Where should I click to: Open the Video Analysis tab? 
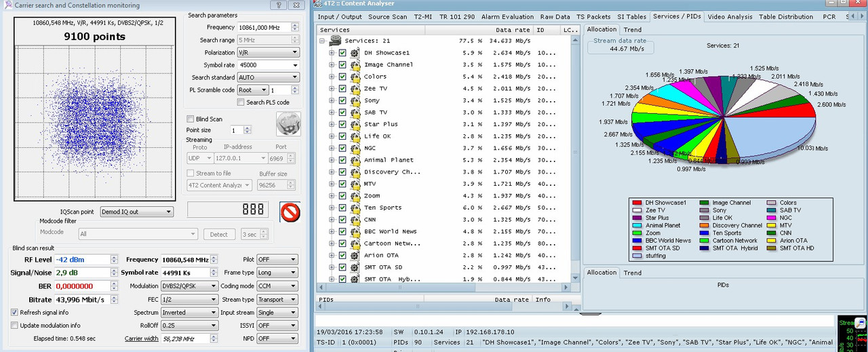coord(730,17)
